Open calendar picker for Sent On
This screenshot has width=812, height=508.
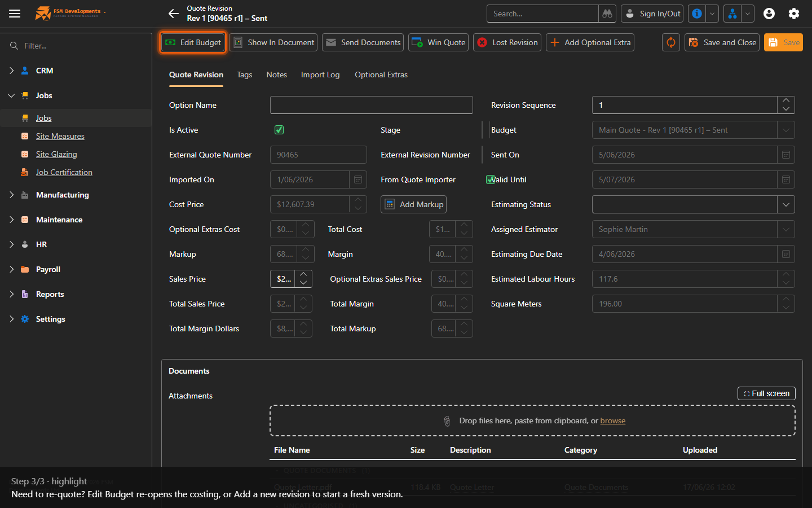coord(786,155)
